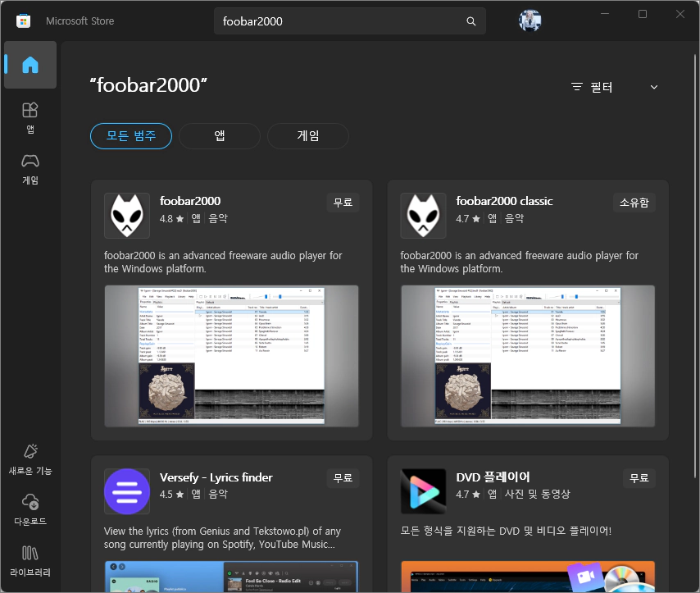
Task: Enable the 앱 category filter
Action: pyautogui.click(x=219, y=136)
